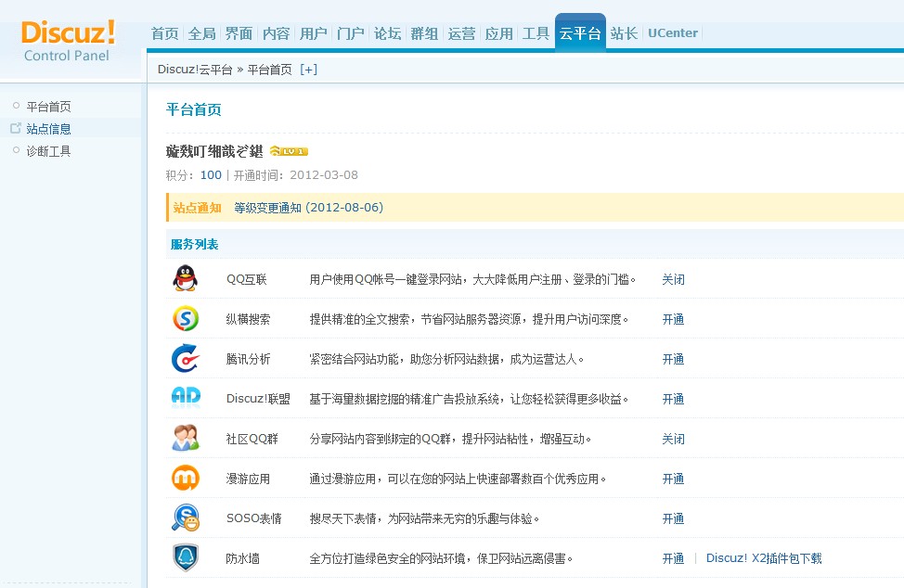
Task: Activate 防水墙 with its 开通 link
Action: pyautogui.click(x=673, y=558)
